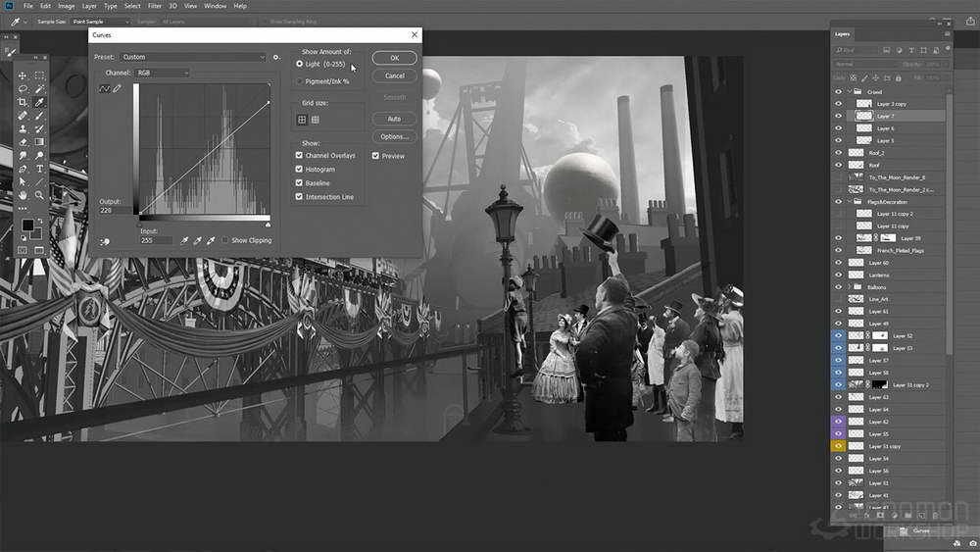Toggle the Intersection Line checkbox
980x552 pixels.
(299, 196)
